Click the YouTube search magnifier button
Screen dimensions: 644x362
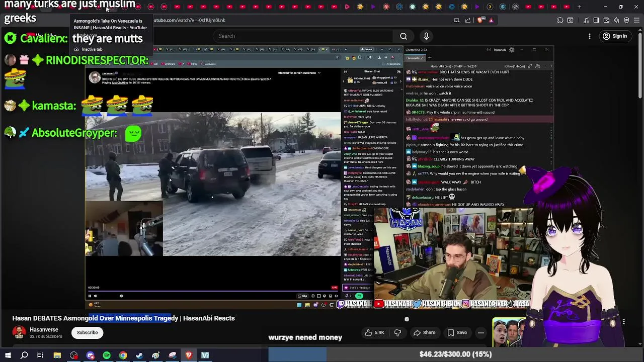click(404, 36)
